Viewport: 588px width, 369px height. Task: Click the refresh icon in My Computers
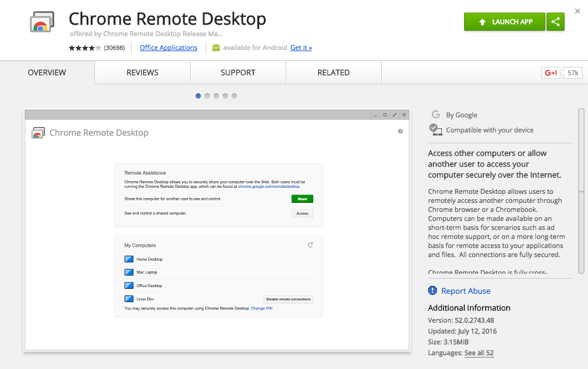(310, 245)
